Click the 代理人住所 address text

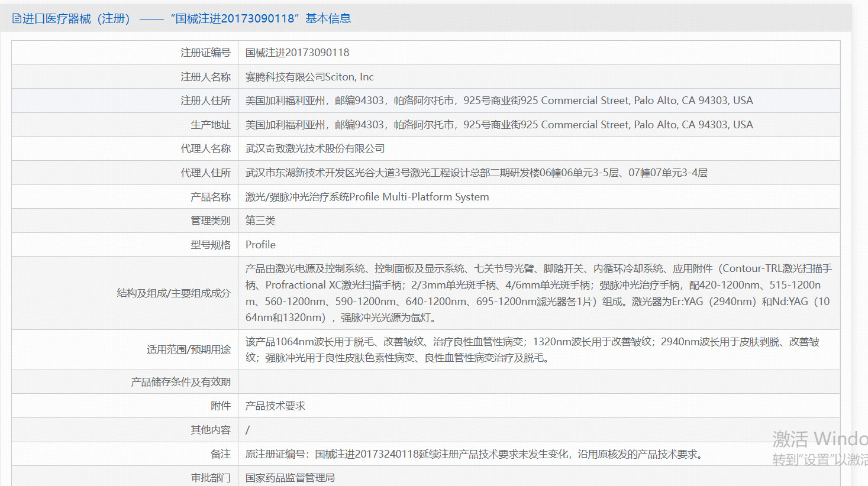coord(476,173)
